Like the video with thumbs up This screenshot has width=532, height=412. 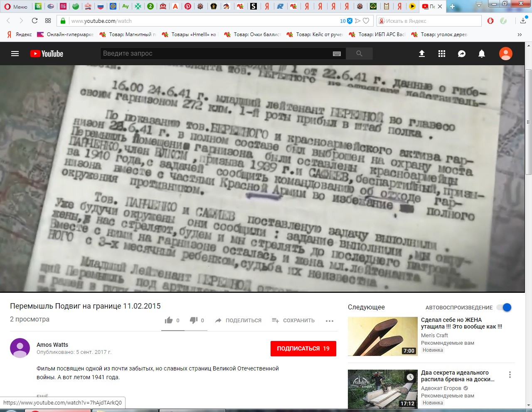(169, 320)
